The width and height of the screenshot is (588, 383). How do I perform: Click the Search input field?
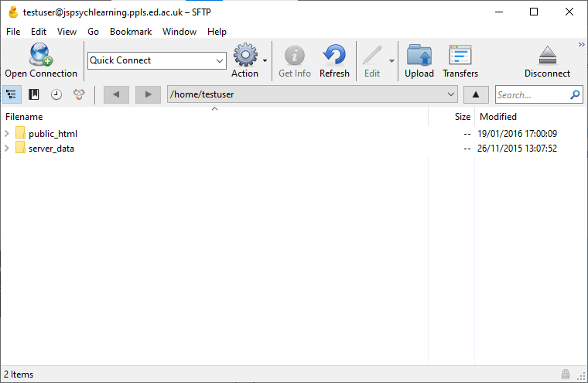(532, 94)
